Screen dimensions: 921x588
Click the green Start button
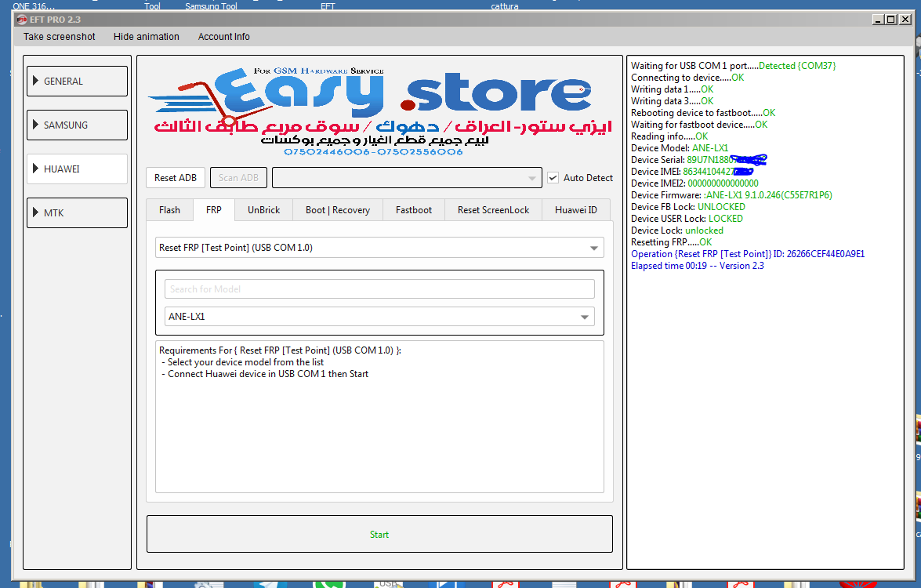click(379, 534)
